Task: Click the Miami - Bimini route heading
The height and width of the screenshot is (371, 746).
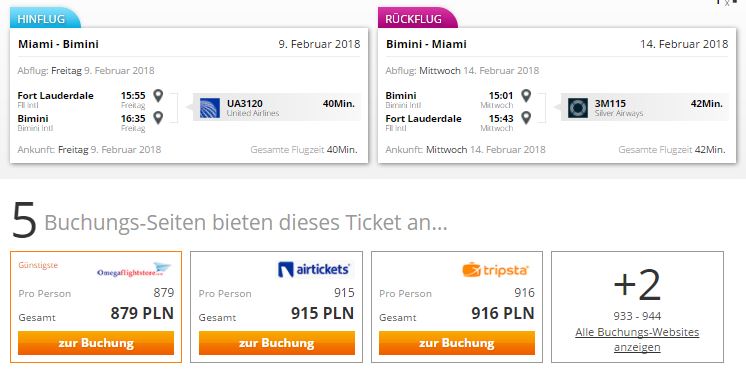Action: pyautogui.click(x=59, y=44)
